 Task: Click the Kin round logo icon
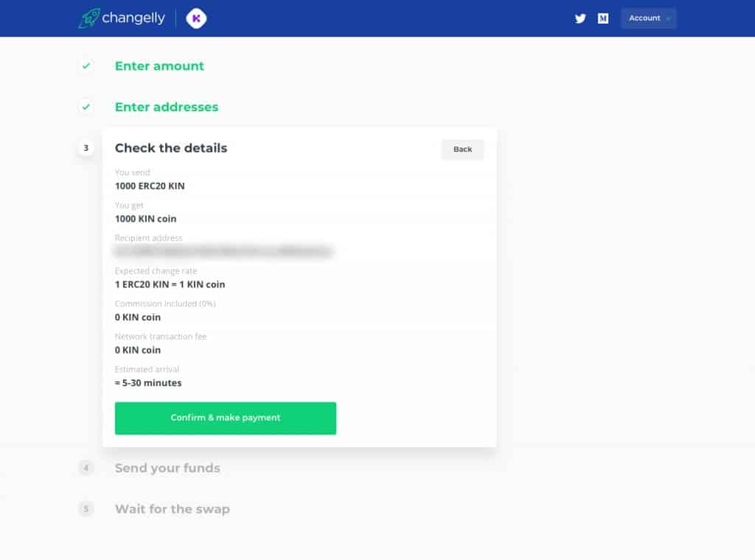point(196,18)
